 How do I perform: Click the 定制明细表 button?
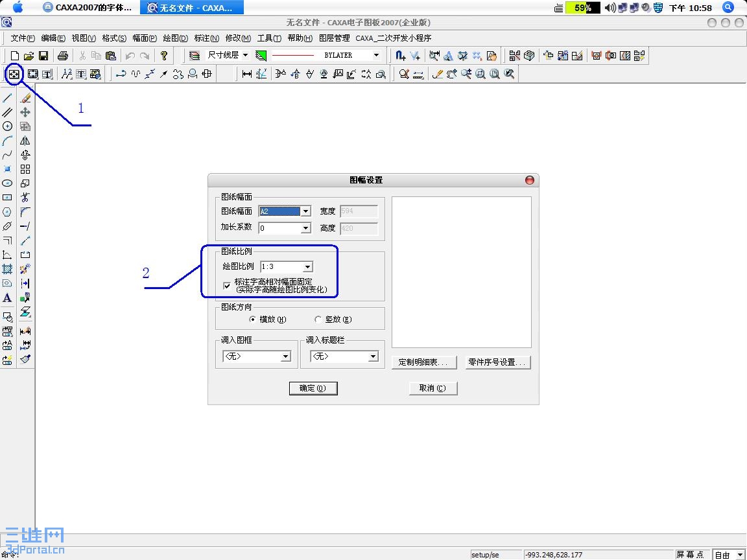tap(423, 362)
